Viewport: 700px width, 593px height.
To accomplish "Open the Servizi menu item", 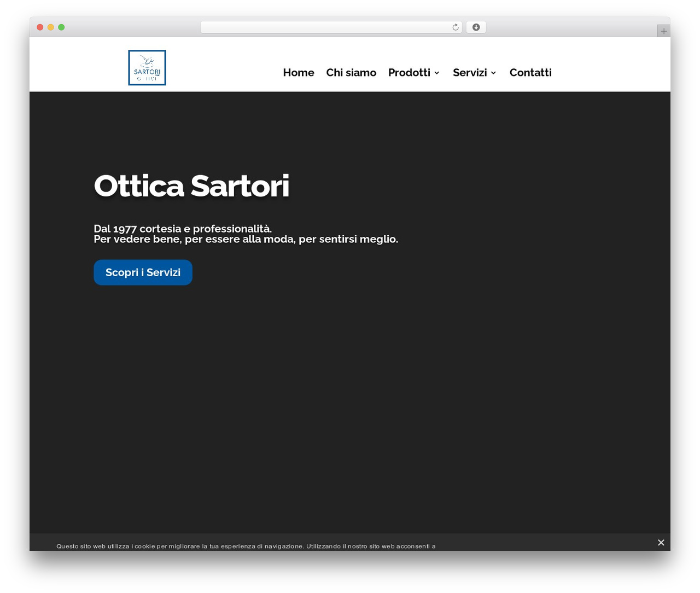I will click(x=470, y=72).
